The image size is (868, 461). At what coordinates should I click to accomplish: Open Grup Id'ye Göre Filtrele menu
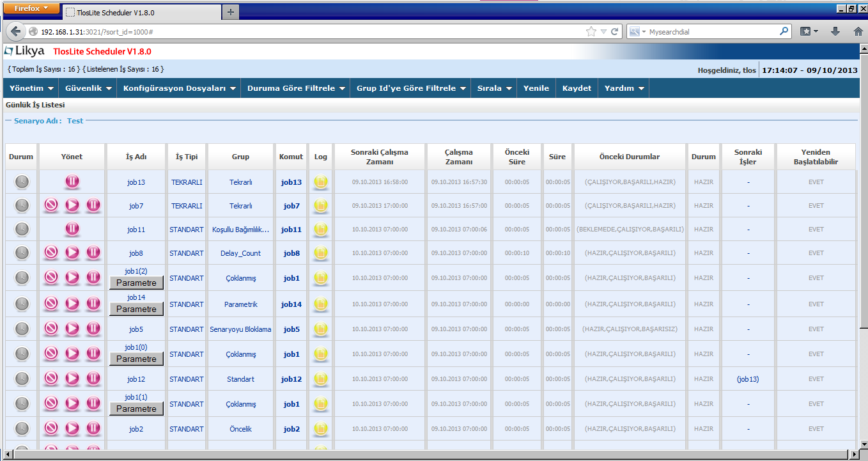pos(410,88)
